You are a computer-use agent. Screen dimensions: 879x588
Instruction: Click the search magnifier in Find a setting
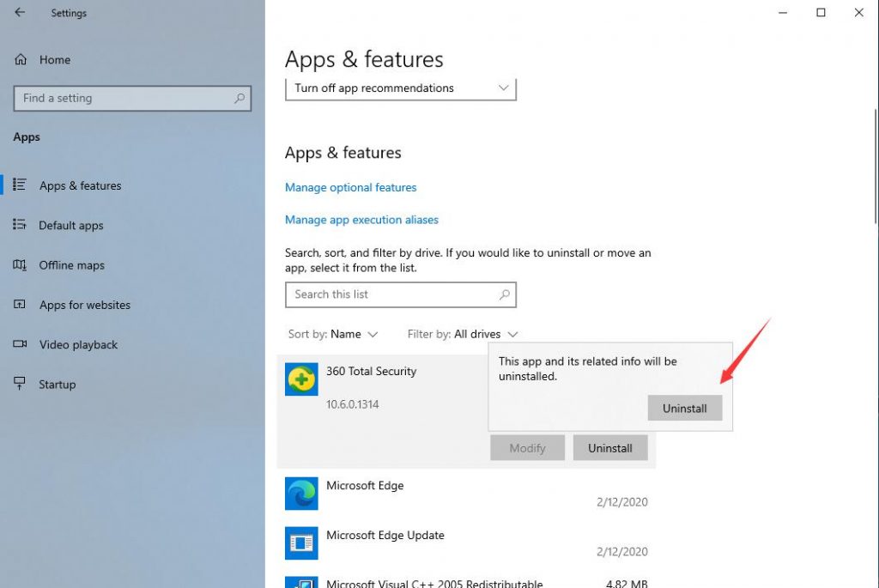click(239, 99)
